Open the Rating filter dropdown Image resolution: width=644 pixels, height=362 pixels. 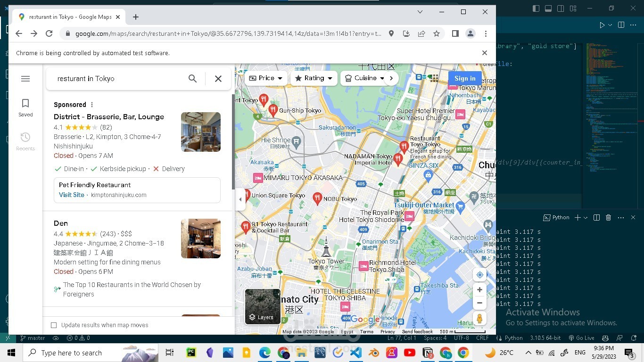[314, 78]
